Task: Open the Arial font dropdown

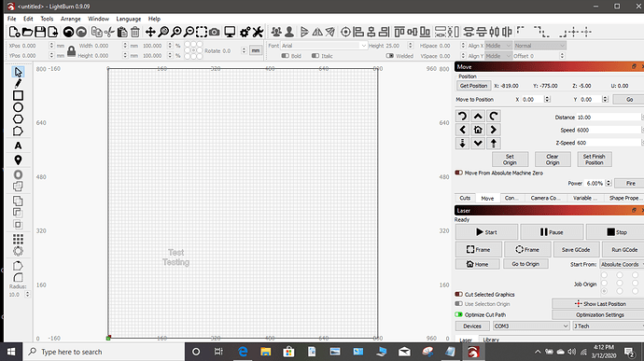Action: tap(324, 46)
